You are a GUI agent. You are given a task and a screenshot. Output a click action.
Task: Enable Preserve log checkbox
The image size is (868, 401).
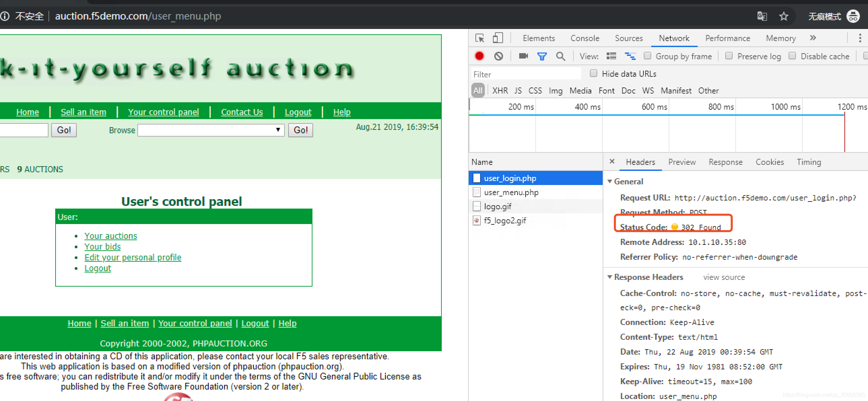(729, 56)
